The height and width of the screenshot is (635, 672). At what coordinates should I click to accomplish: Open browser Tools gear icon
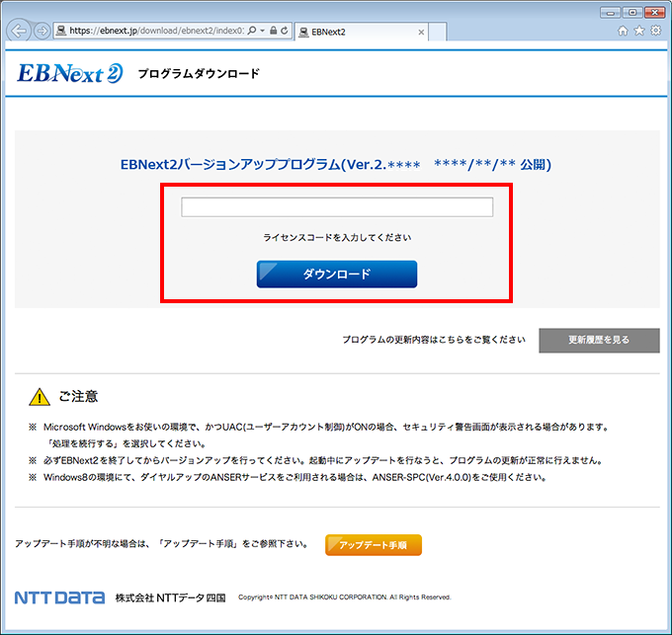click(656, 31)
